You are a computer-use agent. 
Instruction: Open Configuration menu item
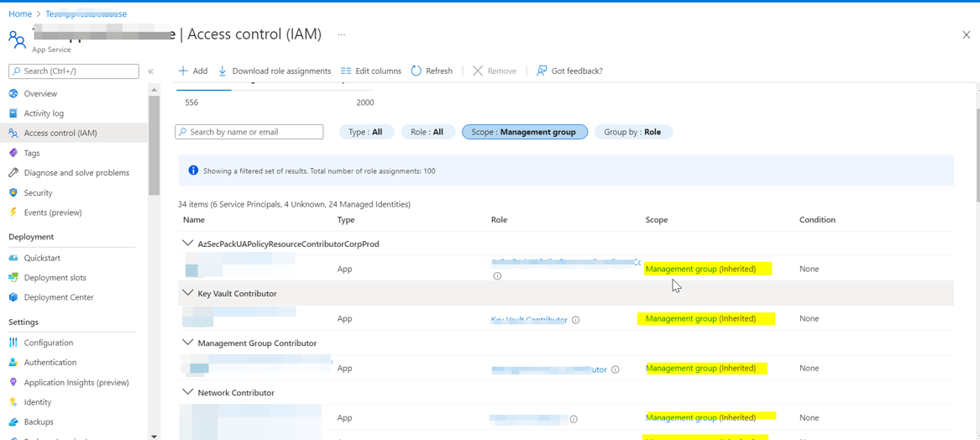[49, 343]
